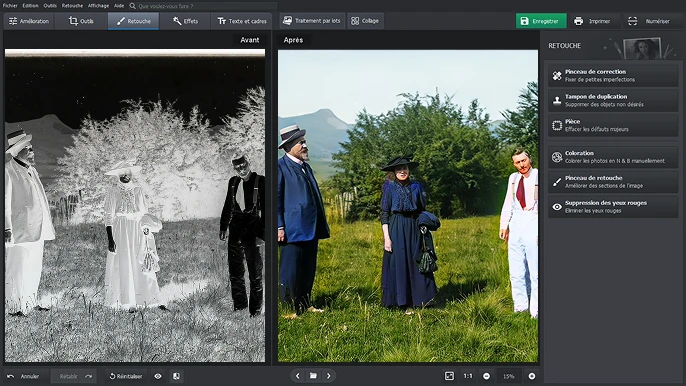This screenshot has width=686, height=386.
Task: Open the Aide menu
Action: [119, 6]
